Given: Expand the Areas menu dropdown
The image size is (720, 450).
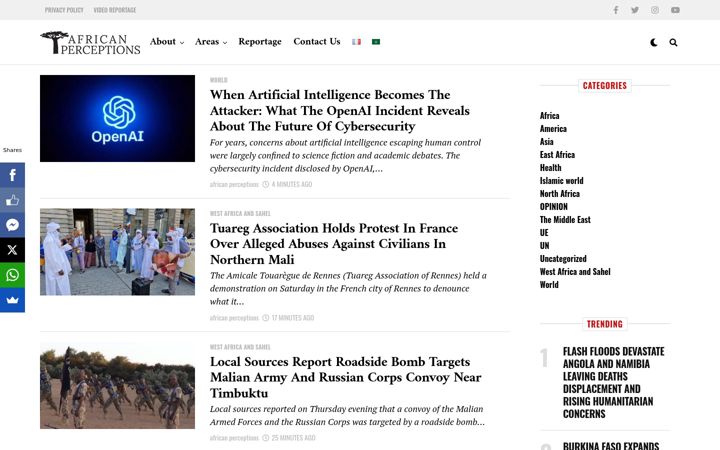Looking at the screenshot, I should pyautogui.click(x=211, y=42).
